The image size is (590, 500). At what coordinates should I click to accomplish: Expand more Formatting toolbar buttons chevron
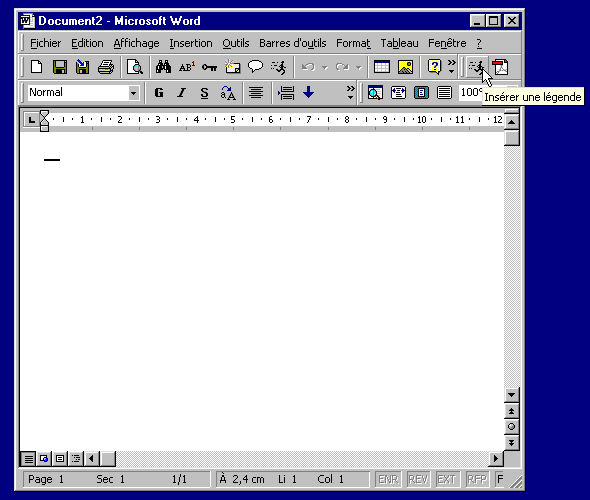pyautogui.click(x=350, y=93)
